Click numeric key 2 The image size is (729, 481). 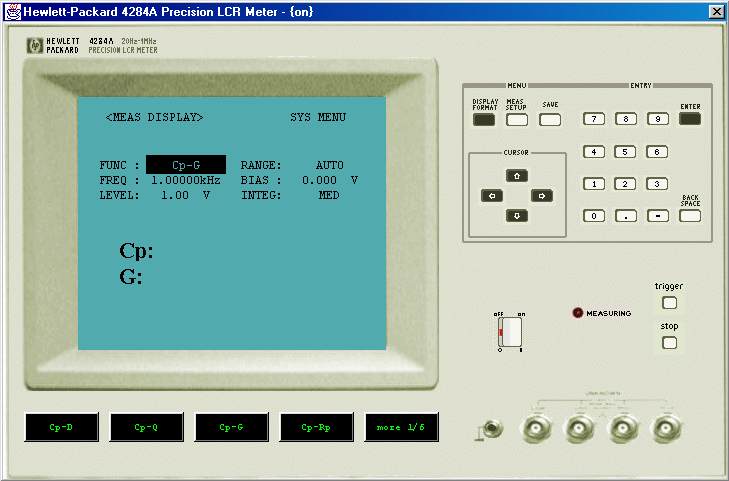625,184
